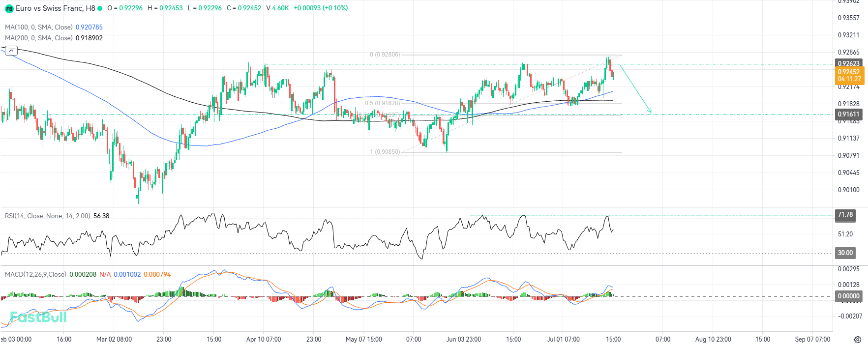Click the 0.90791 price axis label
This screenshot has width=868, height=345.
tap(849, 155)
